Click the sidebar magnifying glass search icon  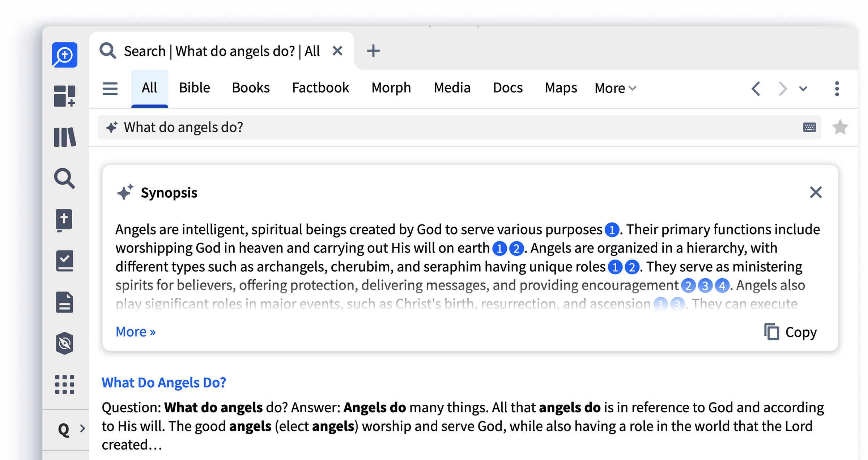(65, 178)
